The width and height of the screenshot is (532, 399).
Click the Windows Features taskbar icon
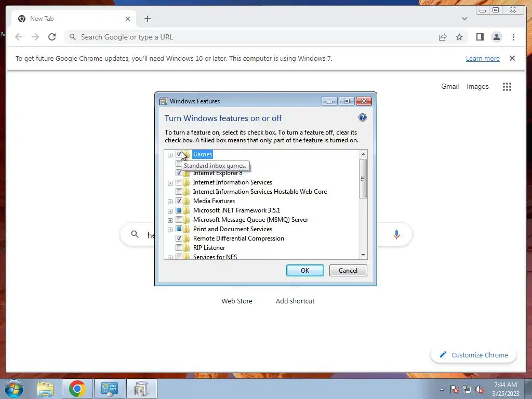click(x=142, y=389)
